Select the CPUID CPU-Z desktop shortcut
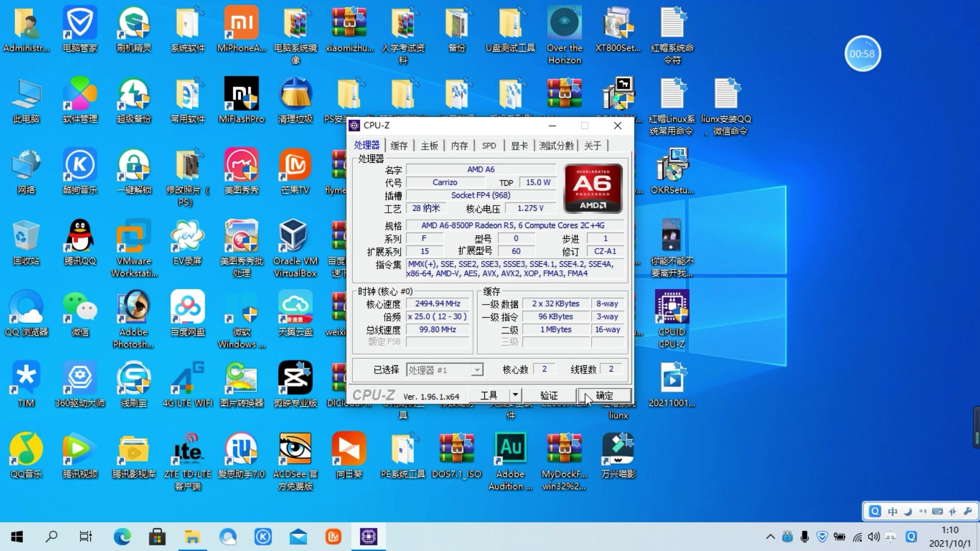 tap(672, 319)
